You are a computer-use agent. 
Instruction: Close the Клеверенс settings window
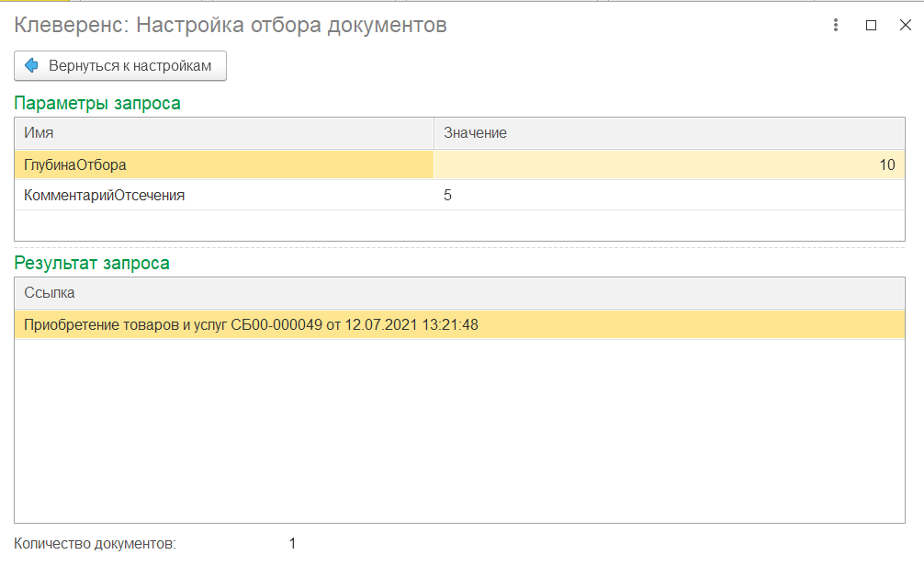point(906,26)
